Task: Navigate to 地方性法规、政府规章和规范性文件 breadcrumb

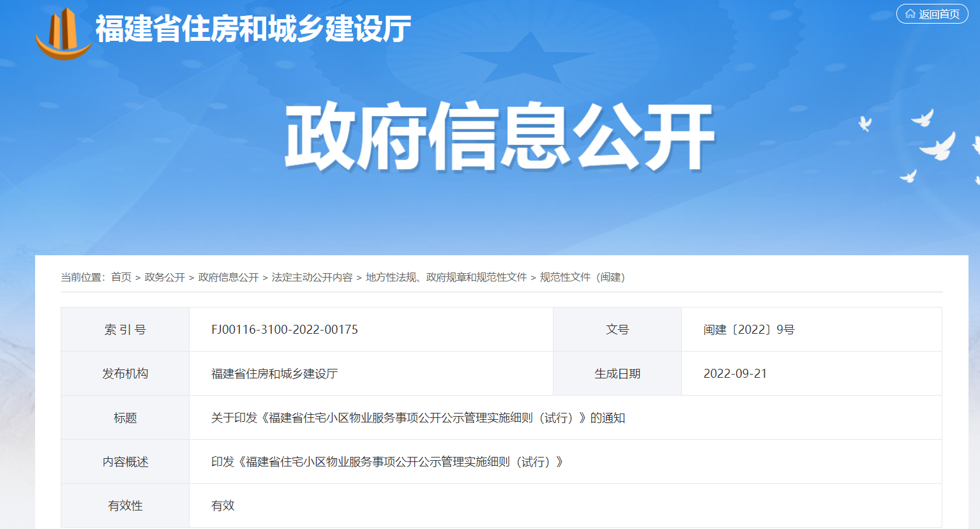Action: click(446, 277)
